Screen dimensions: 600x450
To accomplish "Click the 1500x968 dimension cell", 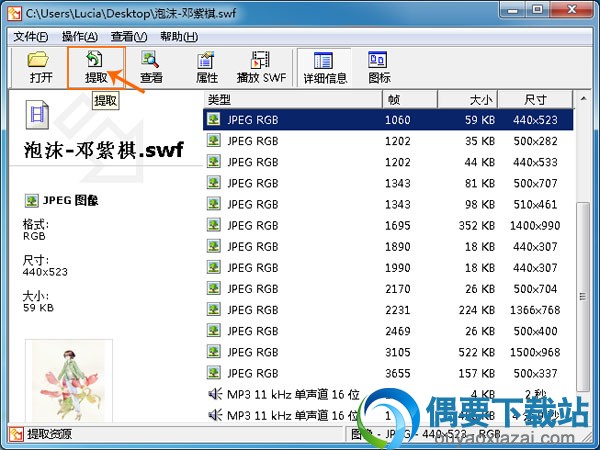I will (535, 352).
